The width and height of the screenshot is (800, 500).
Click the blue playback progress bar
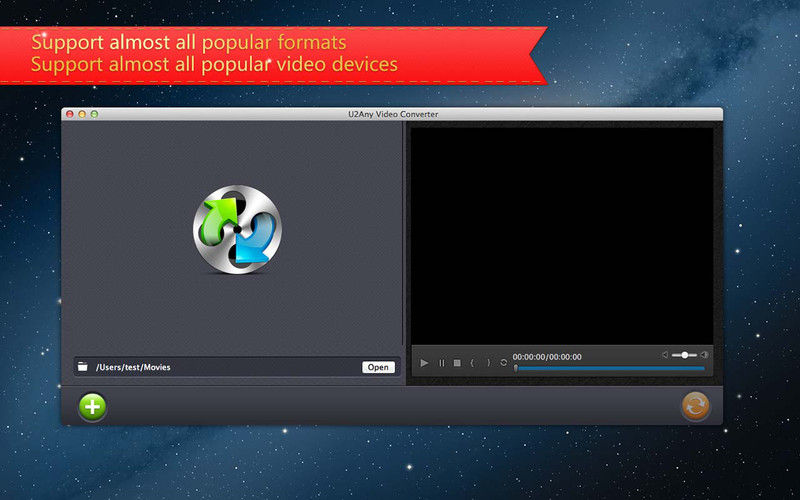tap(610, 368)
